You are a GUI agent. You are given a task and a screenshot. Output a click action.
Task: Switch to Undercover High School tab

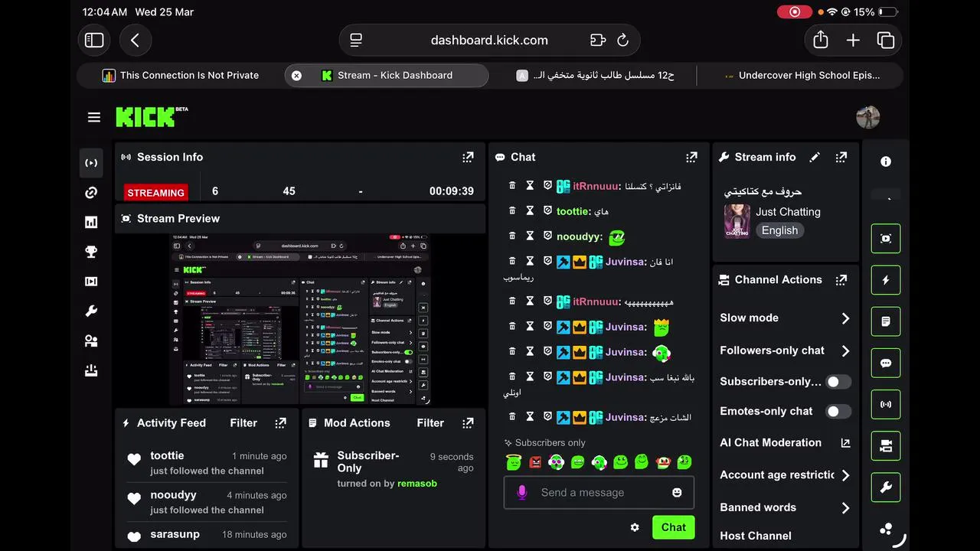[802, 75]
